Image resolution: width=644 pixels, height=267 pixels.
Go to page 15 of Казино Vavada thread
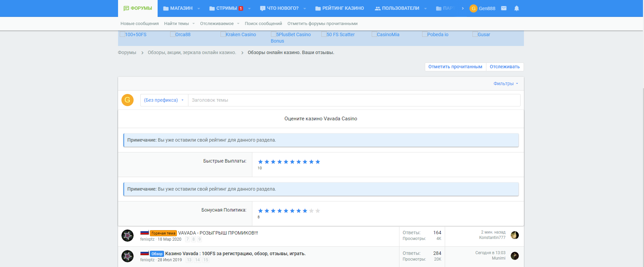[206, 260]
